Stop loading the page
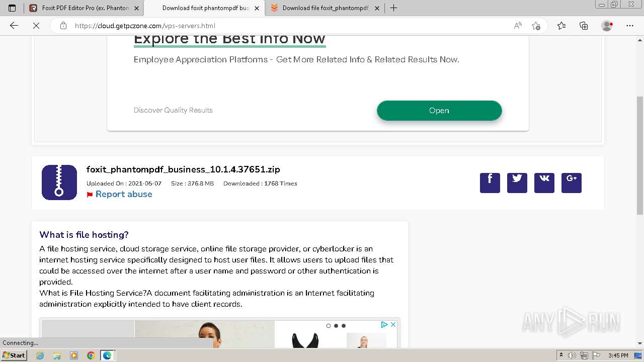Screen dimensions: 644x362 36,26
